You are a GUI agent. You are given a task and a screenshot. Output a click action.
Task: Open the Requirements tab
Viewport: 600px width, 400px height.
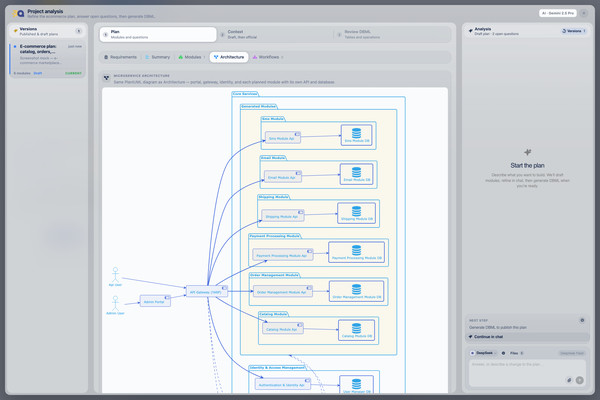(x=120, y=57)
